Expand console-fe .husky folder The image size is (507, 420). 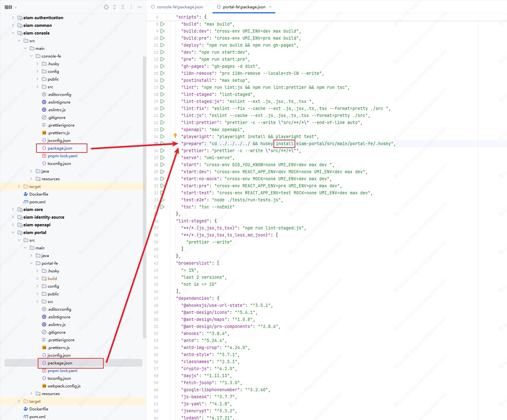[37, 64]
